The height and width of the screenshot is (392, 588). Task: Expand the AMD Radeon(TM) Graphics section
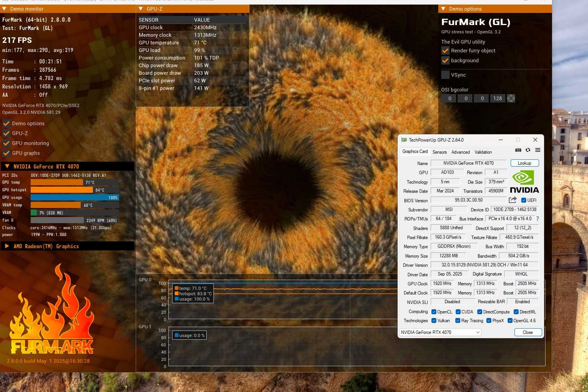(7, 246)
